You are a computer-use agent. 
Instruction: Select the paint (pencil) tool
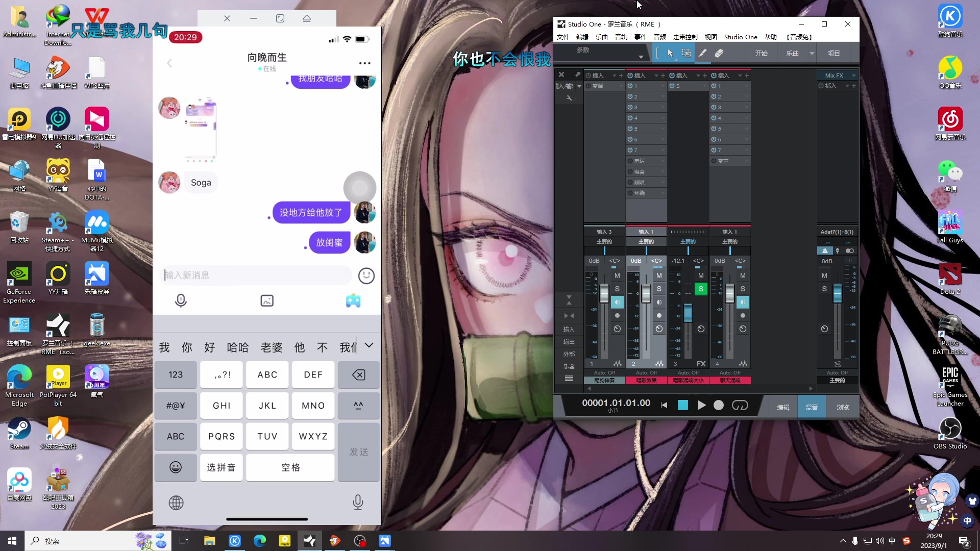(x=703, y=53)
